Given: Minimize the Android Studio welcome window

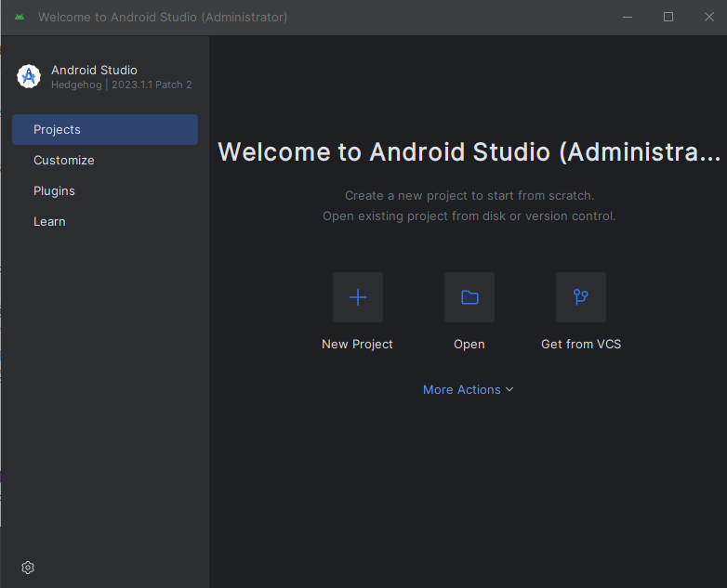Looking at the screenshot, I should click(x=628, y=18).
